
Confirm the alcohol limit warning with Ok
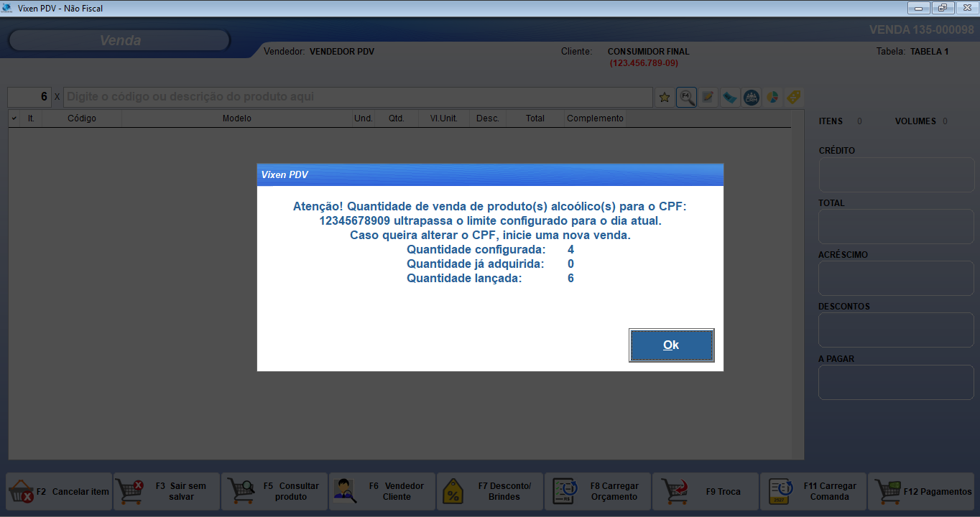(671, 345)
